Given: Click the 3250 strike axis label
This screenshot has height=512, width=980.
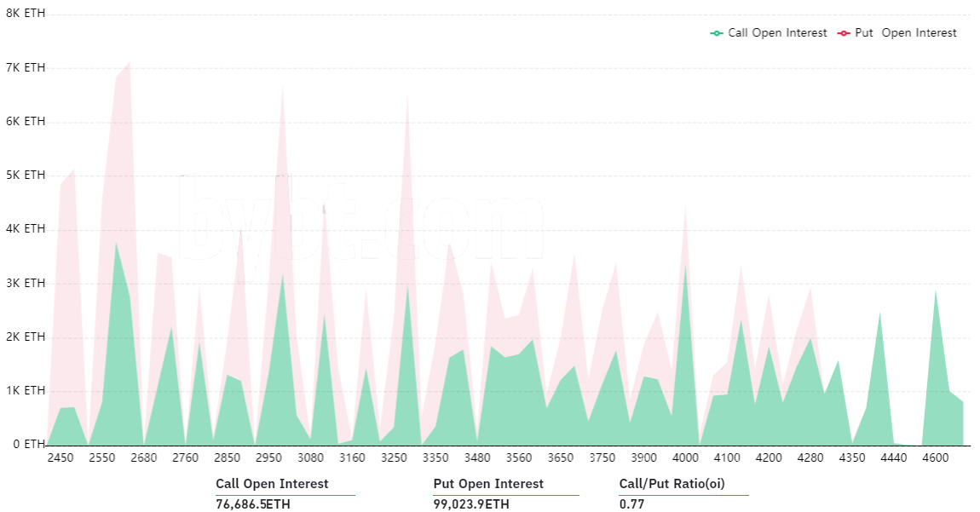Looking at the screenshot, I should tap(394, 457).
